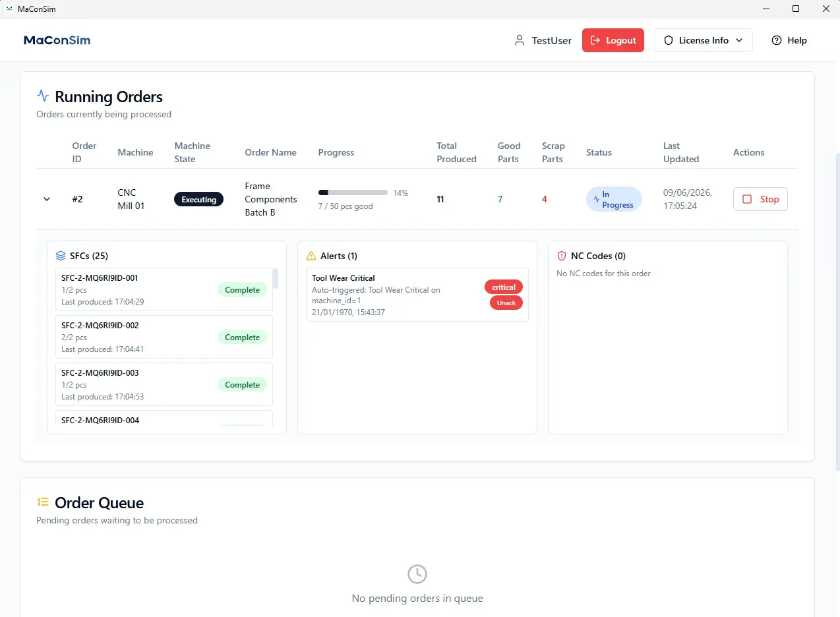Image resolution: width=840 pixels, height=617 pixels.
Task: Click the No NC codes for this order message
Action: pos(603,273)
